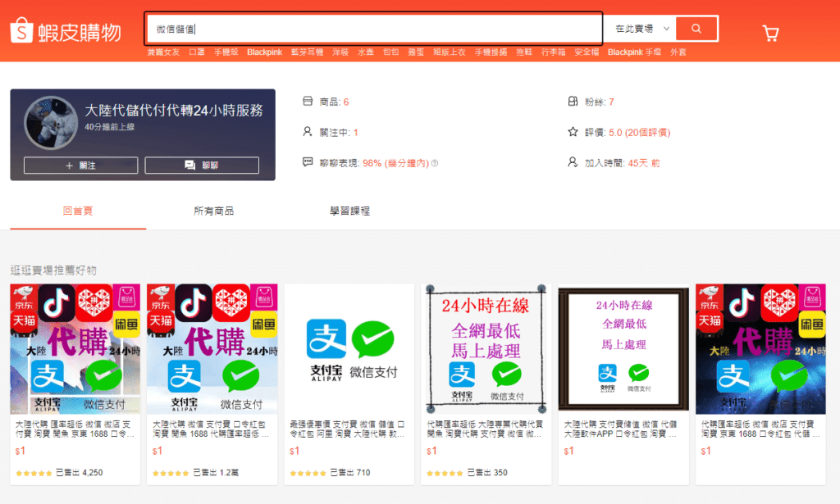
Task: Open chat with the 聊聊 button
Action: click(202, 166)
